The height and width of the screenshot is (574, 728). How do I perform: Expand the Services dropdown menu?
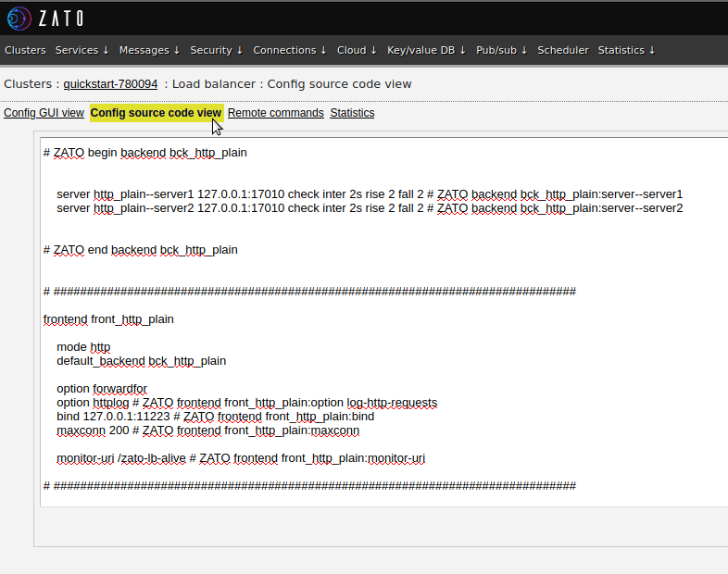click(82, 50)
